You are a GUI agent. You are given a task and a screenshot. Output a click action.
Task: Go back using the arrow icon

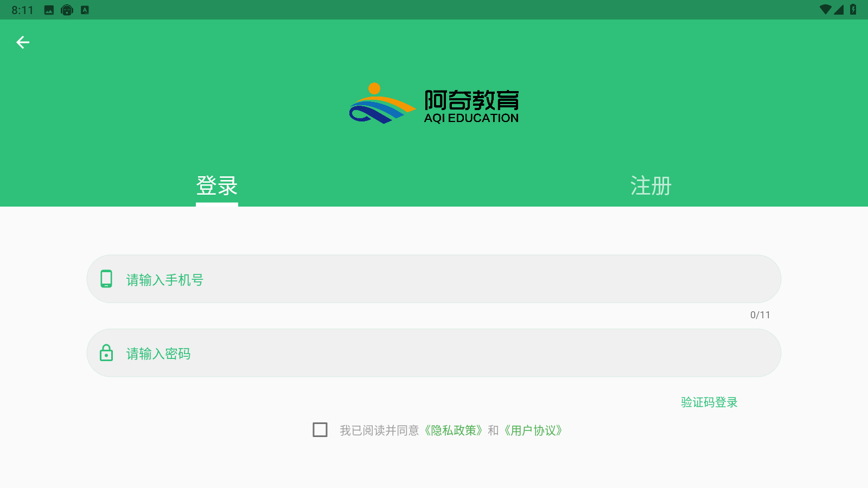pos(23,42)
